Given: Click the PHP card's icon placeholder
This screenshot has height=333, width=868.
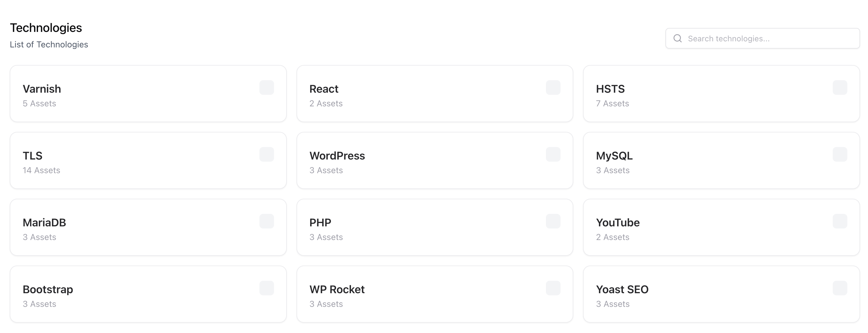Looking at the screenshot, I should coord(553,221).
